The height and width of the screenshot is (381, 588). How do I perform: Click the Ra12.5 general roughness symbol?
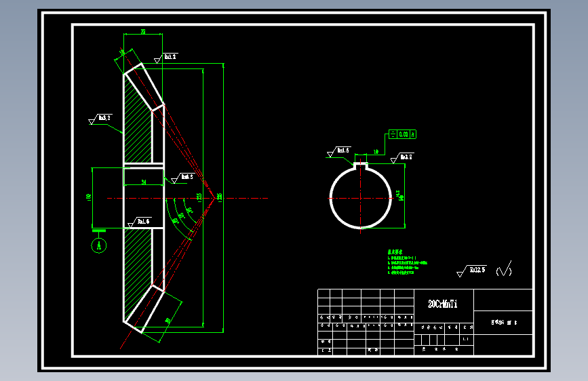pyautogui.click(x=472, y=270)
